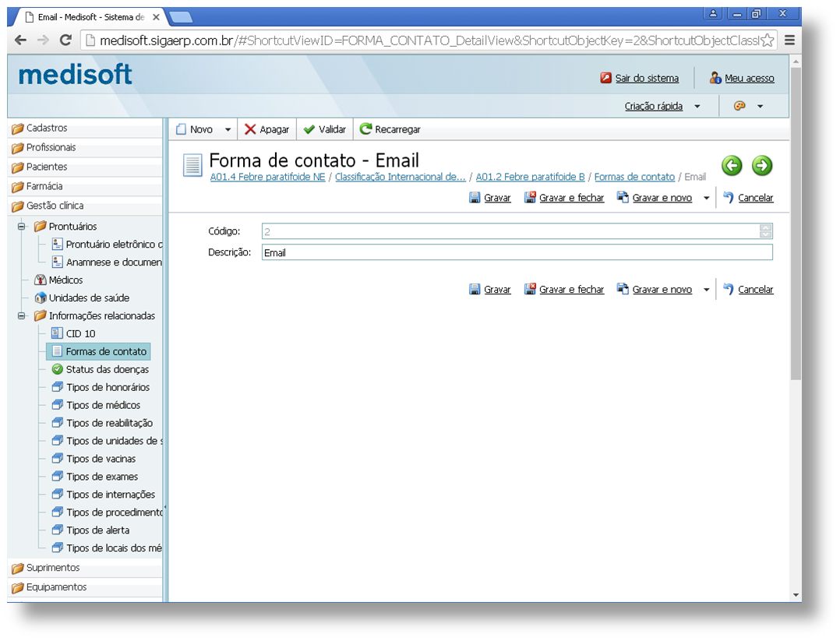Open the upper Gravar e novo dropdown arrow
The height and width of the screenshot is (641, 840).
706,198
